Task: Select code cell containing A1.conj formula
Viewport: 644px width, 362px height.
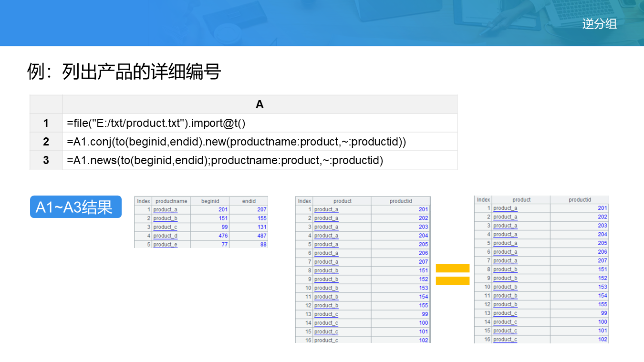Action: point(260,142)
